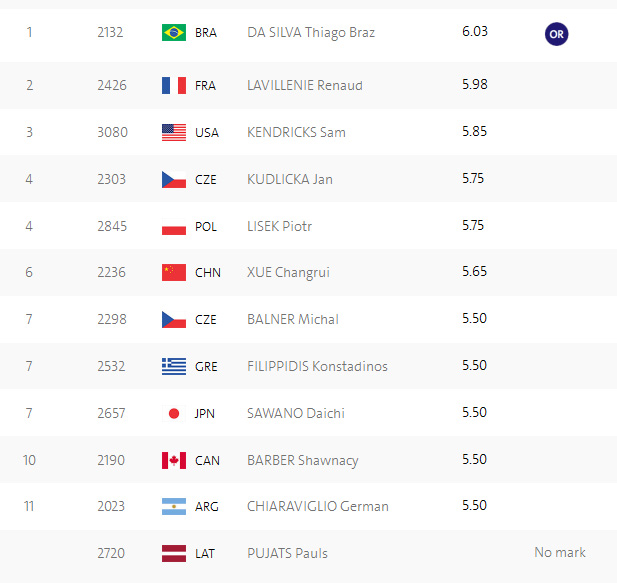The height and width of the screenshot is (583, 617).
Task: Open LAVILLENIE Renaud's profile
Action: 305,85
